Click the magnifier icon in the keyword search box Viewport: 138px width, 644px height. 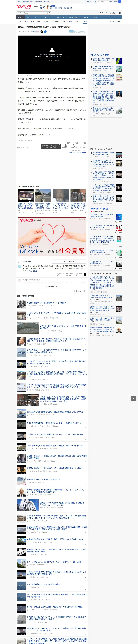49,13
